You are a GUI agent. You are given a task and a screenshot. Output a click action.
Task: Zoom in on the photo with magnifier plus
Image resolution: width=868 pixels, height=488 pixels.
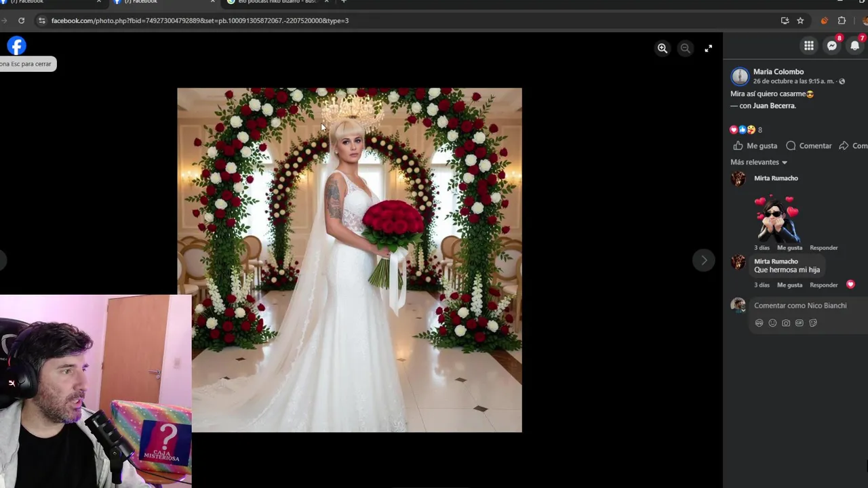tap(663, 48)
